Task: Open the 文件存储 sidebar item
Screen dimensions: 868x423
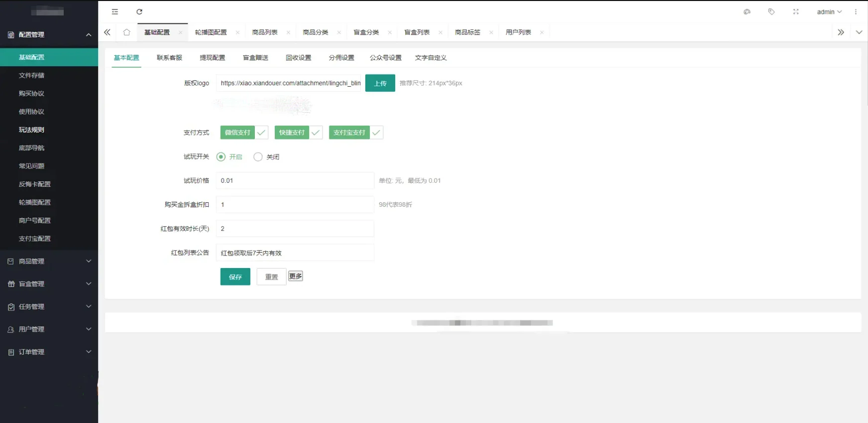Action: pos(32,75)
